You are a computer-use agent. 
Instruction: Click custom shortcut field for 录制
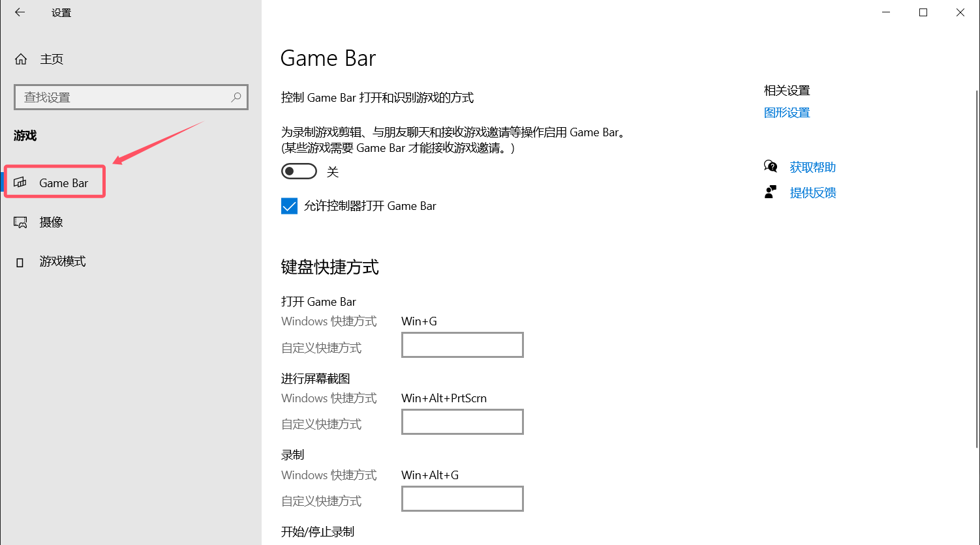tap(463, 499)
